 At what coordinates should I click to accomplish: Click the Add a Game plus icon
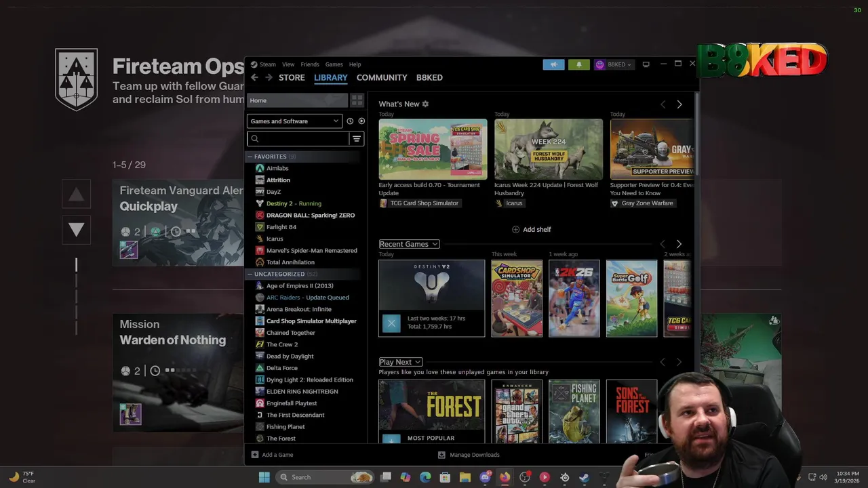(x=255, y=455)
